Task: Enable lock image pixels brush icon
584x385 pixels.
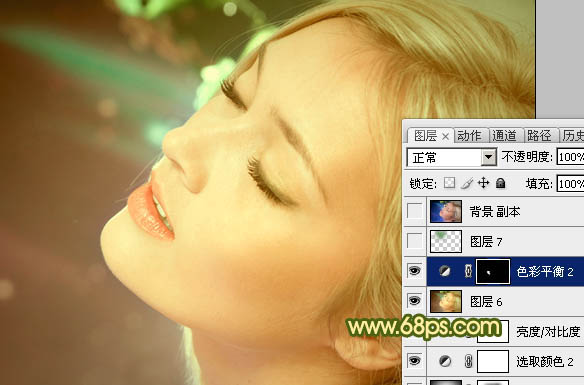Action: point(467,183)
